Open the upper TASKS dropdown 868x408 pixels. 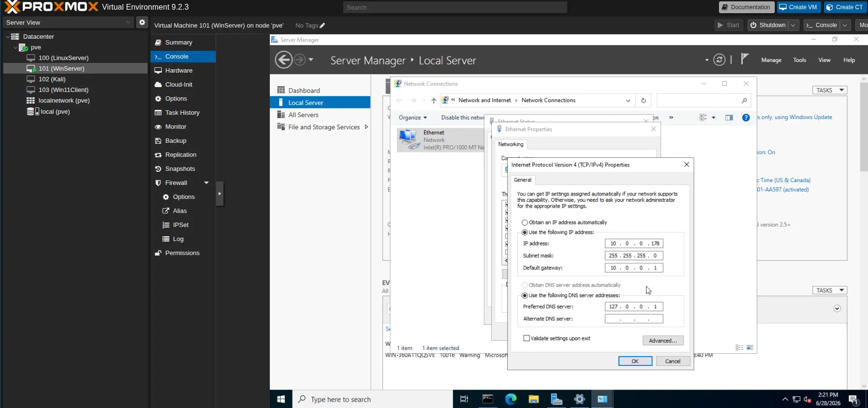[x=830, y=90]
